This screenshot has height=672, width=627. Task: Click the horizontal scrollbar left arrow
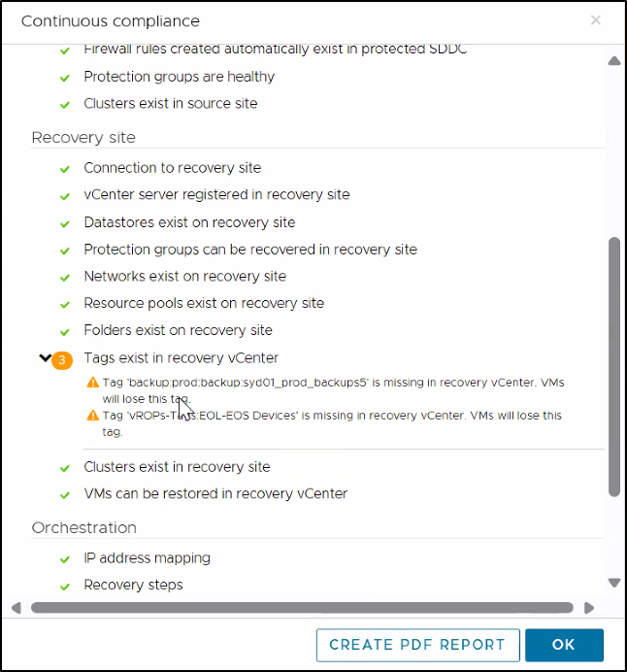16,608
